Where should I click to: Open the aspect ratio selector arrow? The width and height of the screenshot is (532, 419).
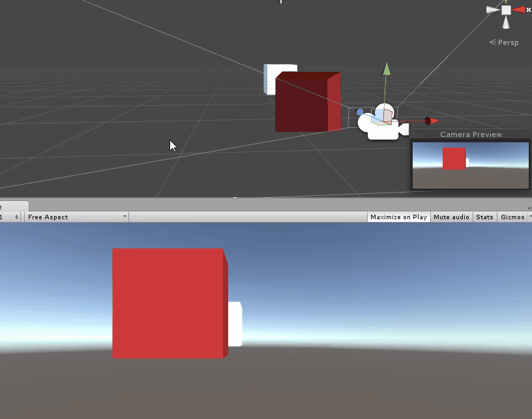[x=124, y=217]
